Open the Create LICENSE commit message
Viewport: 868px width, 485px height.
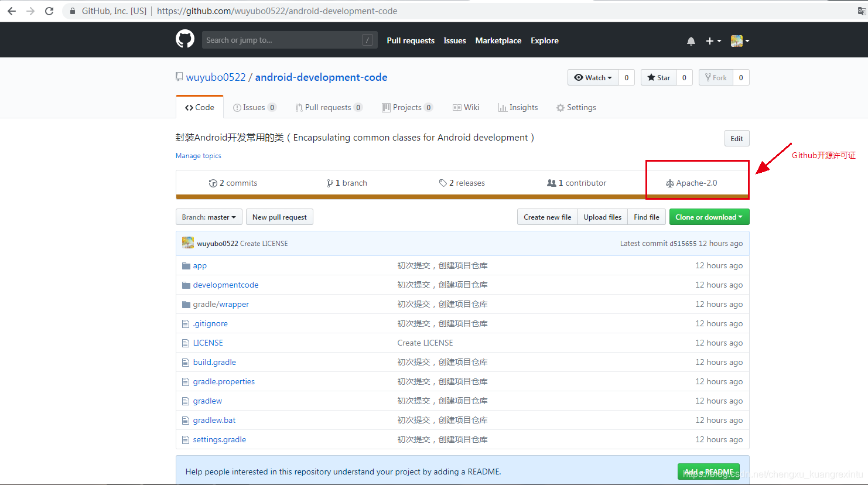tap(425, 343)
